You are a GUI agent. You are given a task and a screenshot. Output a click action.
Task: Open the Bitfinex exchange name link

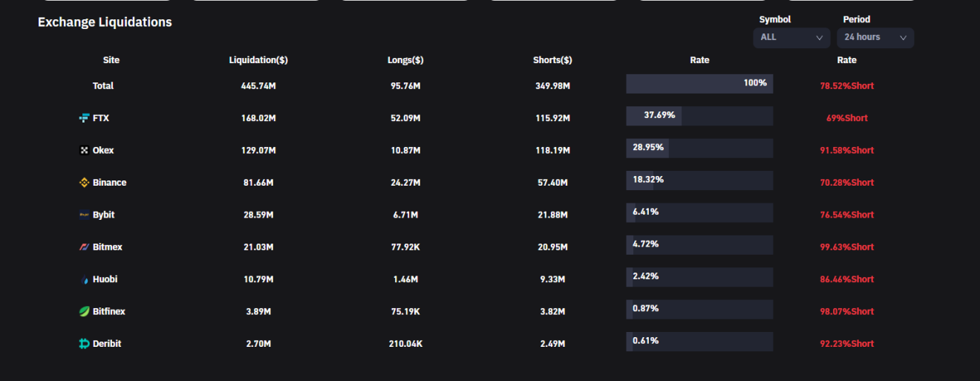pyautogui.click(x=109, y=312)
